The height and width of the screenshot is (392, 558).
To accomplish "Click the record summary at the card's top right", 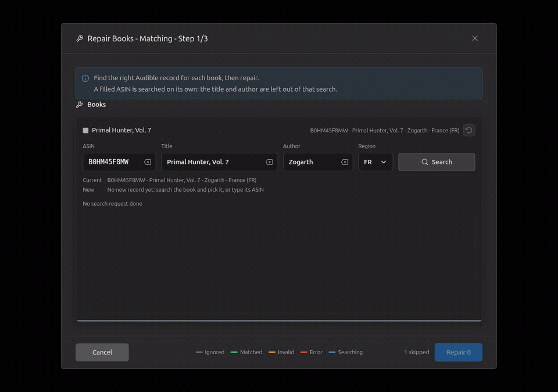I will (385, 131).
